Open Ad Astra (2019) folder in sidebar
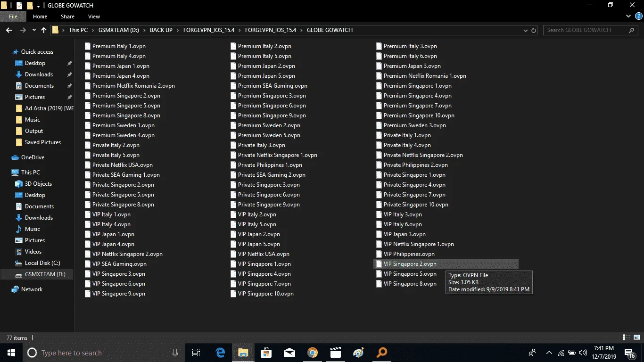Viewport: 644px width, 362px height. pos(50,108)
